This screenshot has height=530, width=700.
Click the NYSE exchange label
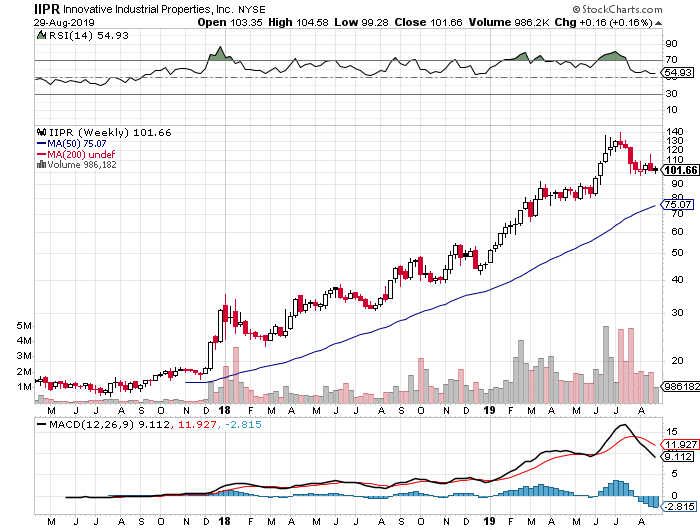click(252, 9)
